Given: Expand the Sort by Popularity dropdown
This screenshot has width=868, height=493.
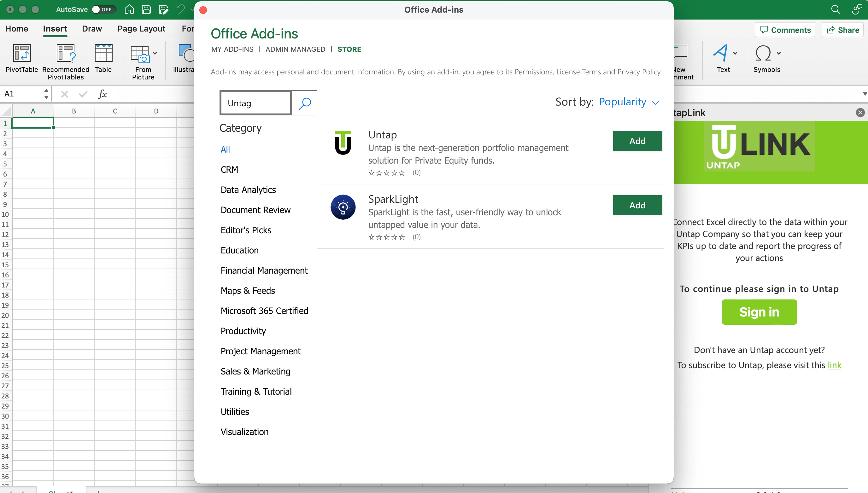Looking at the screenshot, I should (x=629, y=102).
